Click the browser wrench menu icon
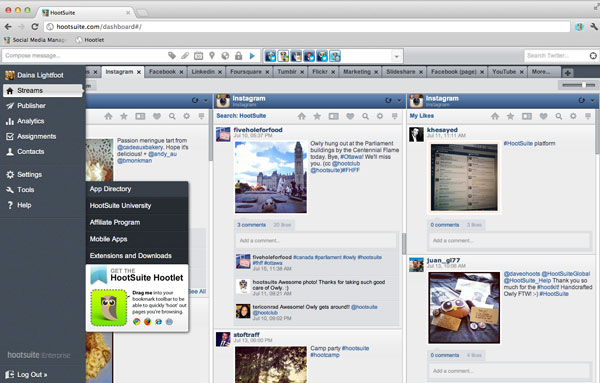The width and height of the screenshot is (600, 383). click(594, 27)
